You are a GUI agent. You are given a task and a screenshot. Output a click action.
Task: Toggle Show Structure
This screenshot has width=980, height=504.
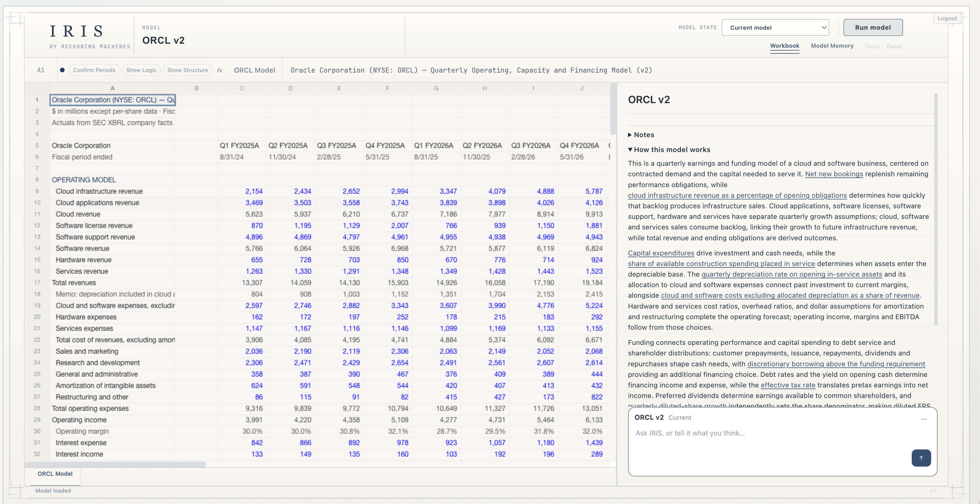click(187, 70)
